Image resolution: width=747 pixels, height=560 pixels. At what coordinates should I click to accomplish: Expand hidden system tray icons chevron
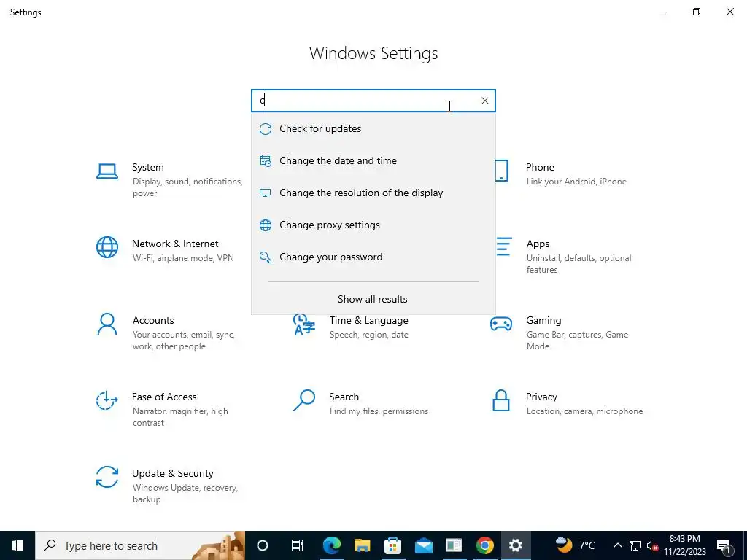(617, 545)
